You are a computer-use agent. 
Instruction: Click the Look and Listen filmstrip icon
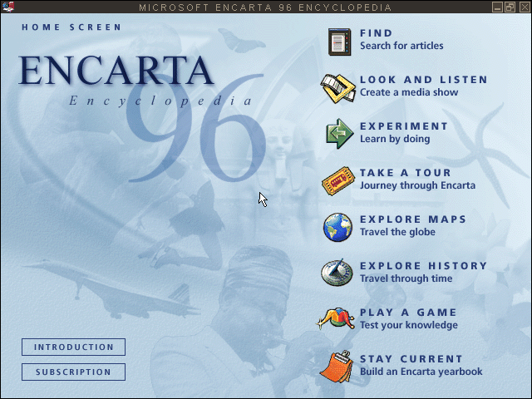[337, 88]
